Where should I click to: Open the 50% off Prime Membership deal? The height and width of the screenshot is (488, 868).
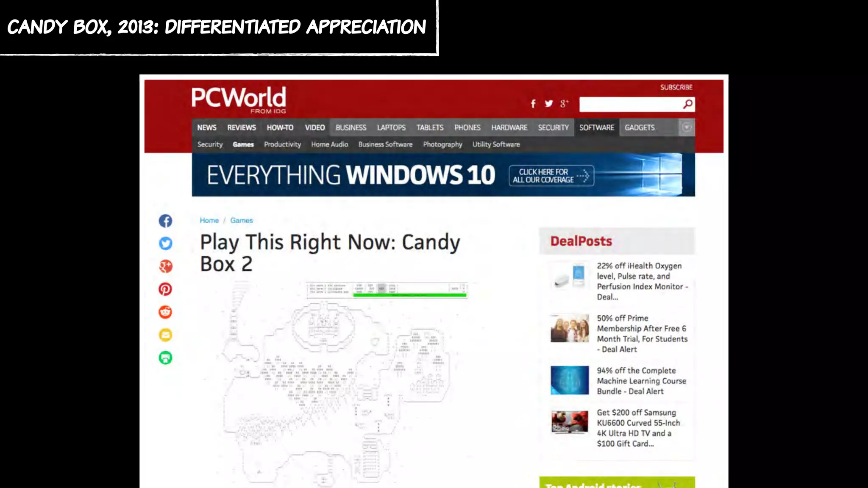pos(642,333)
